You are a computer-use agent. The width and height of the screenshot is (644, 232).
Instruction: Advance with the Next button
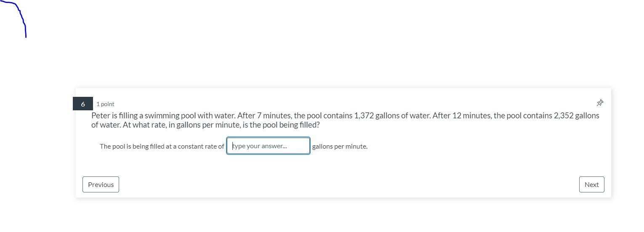click(x=591, y=184)
